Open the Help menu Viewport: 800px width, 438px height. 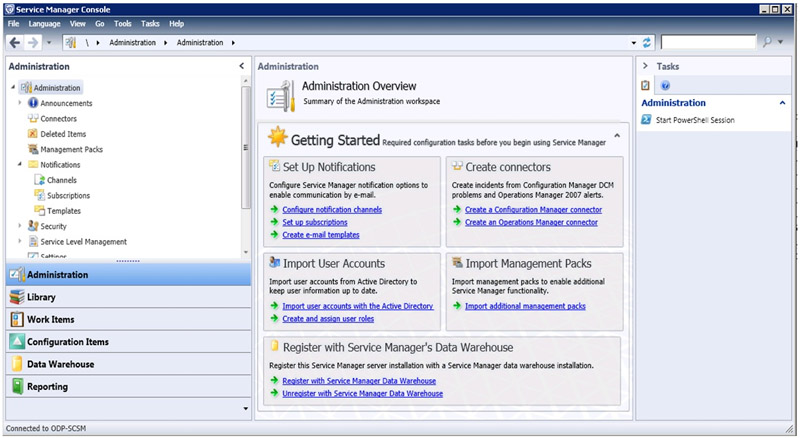pos(177,23)
